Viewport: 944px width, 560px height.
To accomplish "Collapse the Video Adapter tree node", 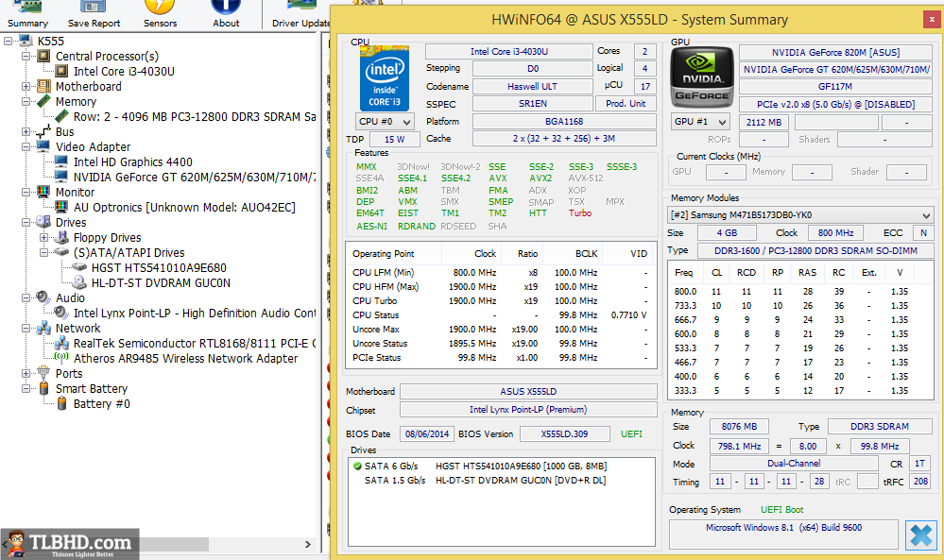I will [26, 146].
